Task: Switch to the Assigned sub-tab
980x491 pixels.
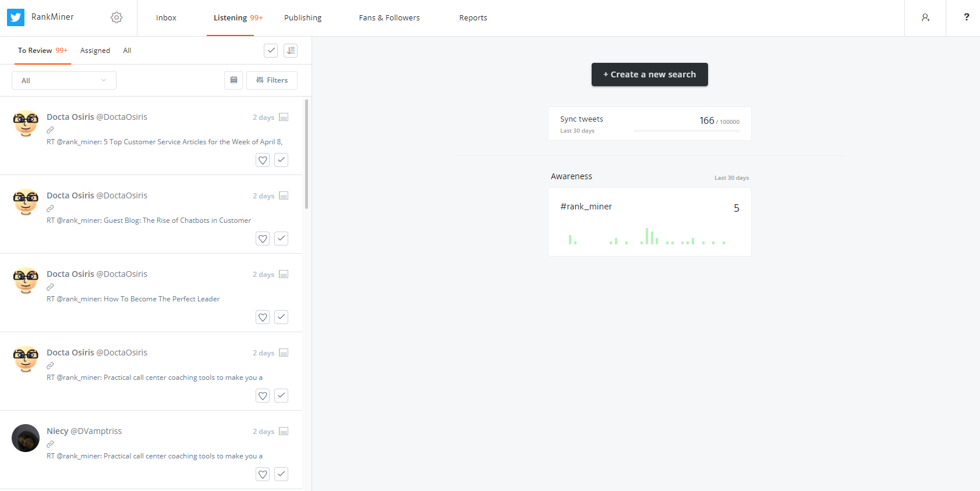Action: click(95, 51)
